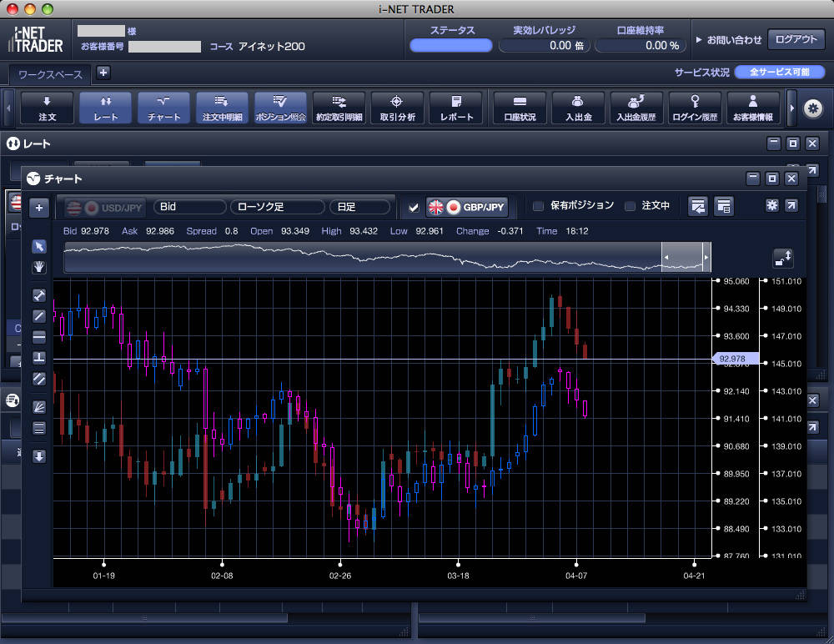
Task: Click the plus button in chart window
Action: (39, 208)
